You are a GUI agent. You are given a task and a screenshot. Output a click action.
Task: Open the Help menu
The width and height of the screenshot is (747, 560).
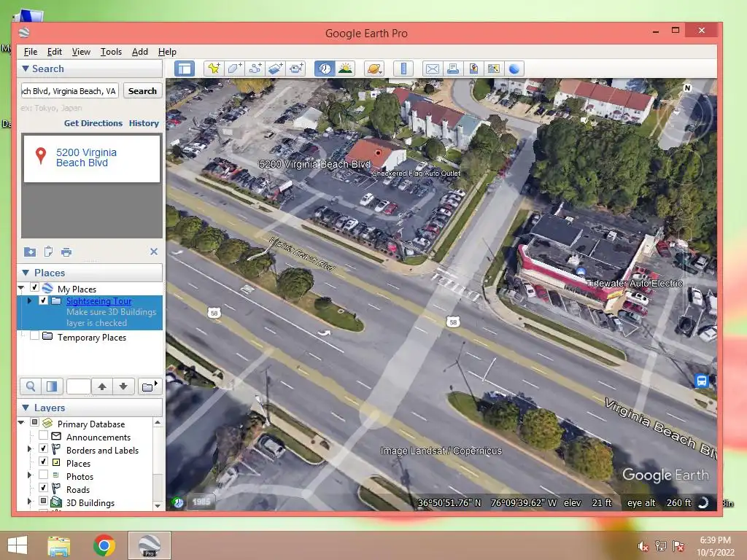[167, 52]
